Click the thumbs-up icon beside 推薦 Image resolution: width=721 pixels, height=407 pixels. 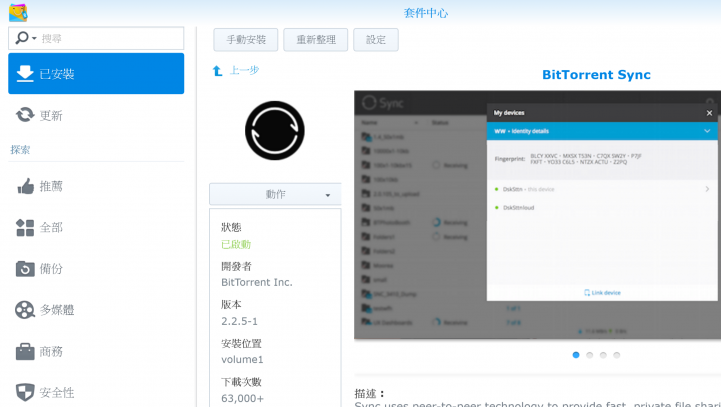pyautogui.click(x=25, y=186)
